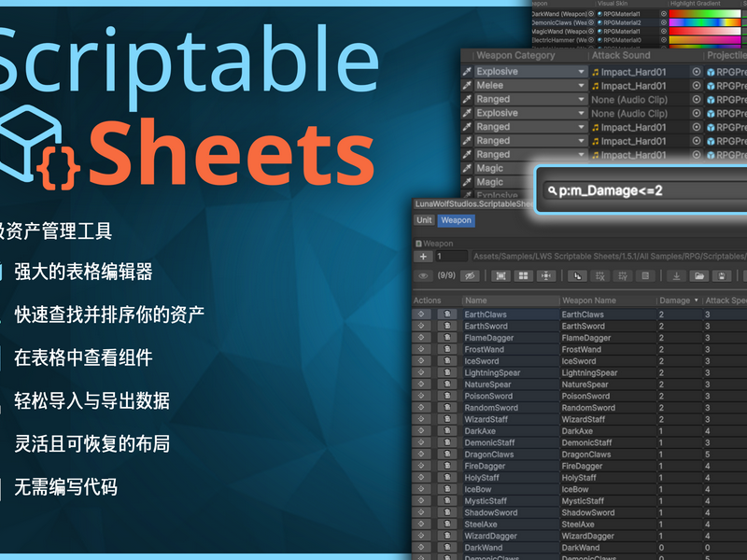Screen dimensions: 747x560
Task: Click the search field containing p:m_Damage<=2
Action: (x=645, y=191)
